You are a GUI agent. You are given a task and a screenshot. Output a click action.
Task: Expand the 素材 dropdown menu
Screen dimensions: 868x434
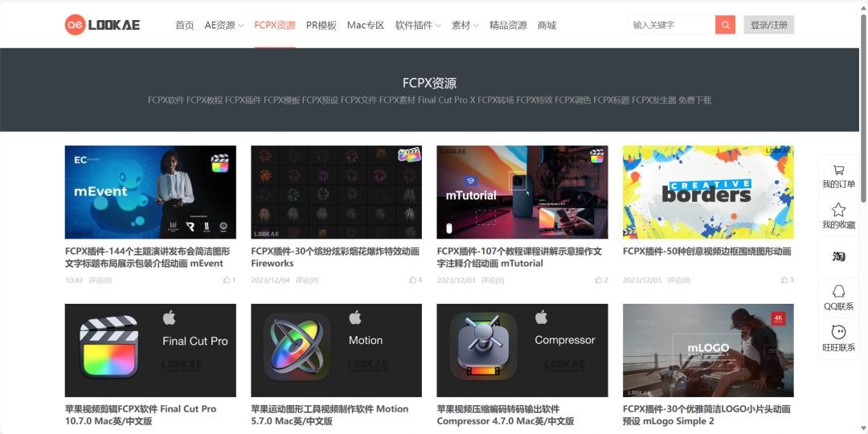[465, 25]
